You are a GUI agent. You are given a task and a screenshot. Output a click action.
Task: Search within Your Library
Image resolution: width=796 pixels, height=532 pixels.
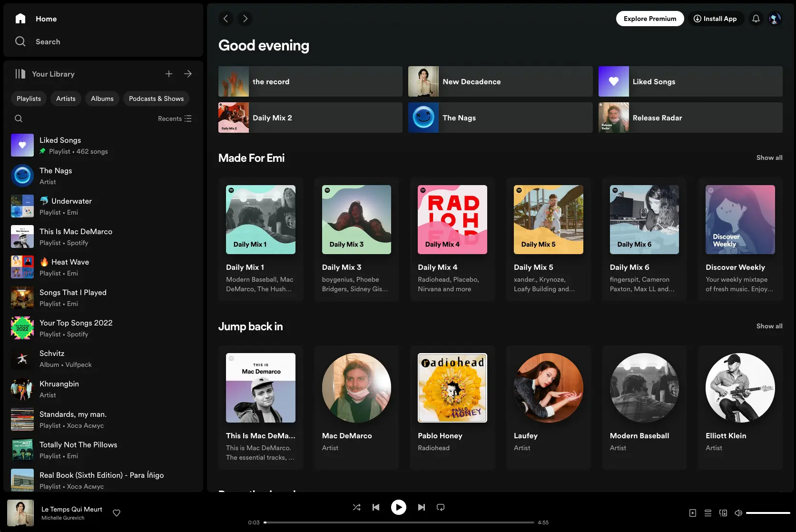[x=19, y=118]
